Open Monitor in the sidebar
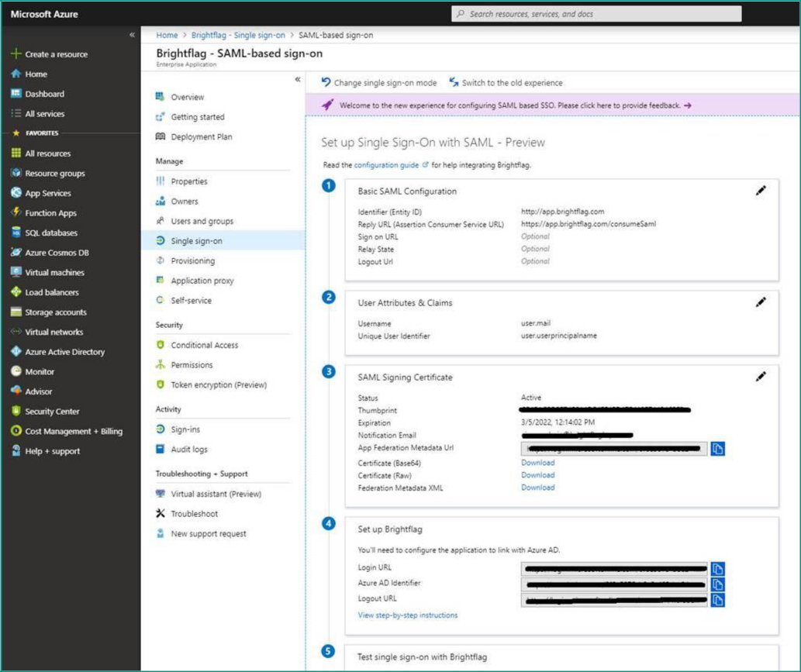801x672 pixels. coord(40,371)
